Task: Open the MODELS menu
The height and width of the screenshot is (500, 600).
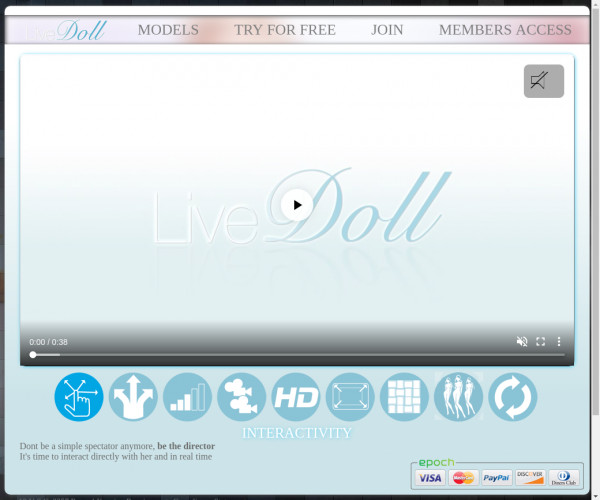Action: click(168, 30)
